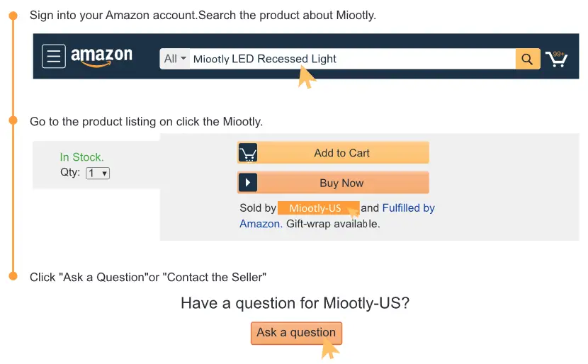Click the Have a question heading
This screenshot has width=588, height=364.
[295, 303]
